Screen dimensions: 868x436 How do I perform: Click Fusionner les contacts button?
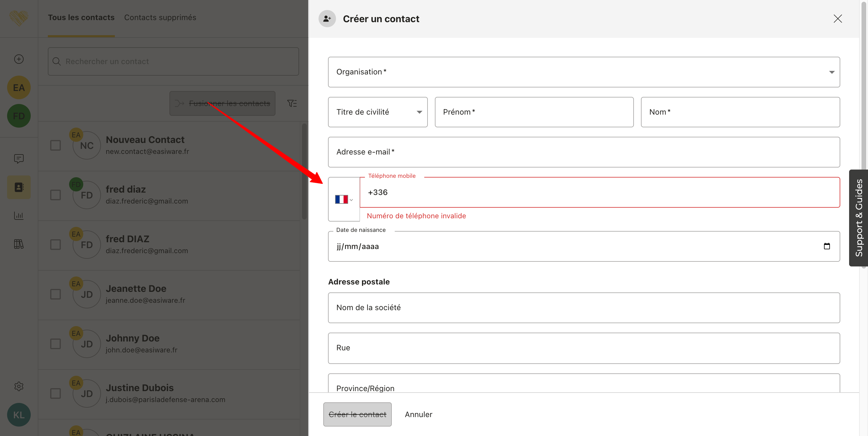click(x=222, y=103)
